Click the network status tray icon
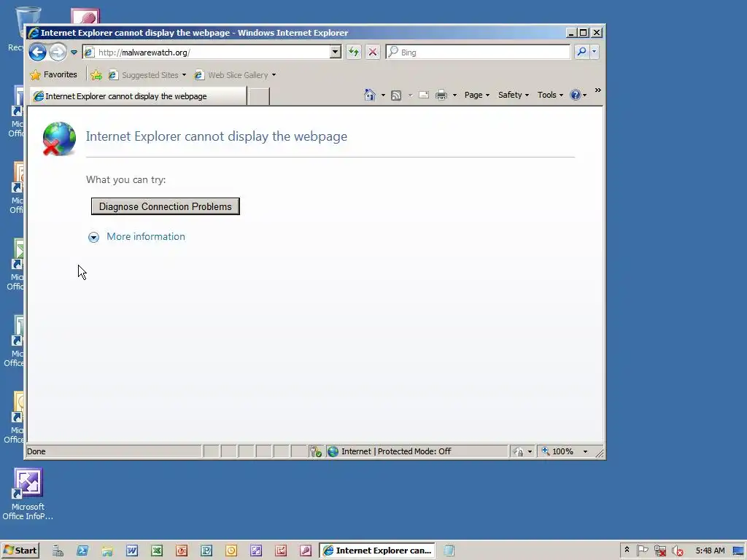This screenshot has height=560, width=747. (x=659, y=551)
